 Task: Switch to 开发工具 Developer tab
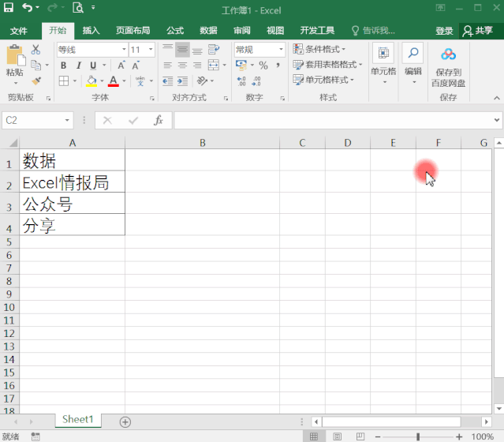(317, 31)
